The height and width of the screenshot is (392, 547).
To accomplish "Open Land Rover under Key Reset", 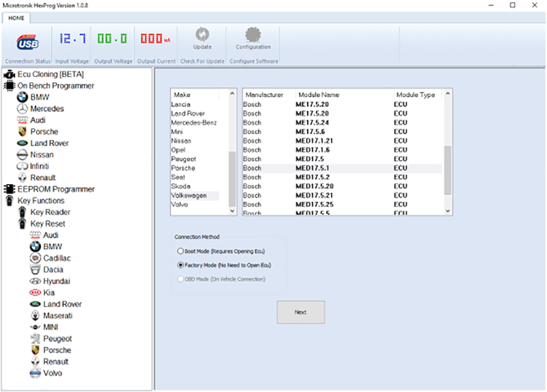I will tap(62, 304).
